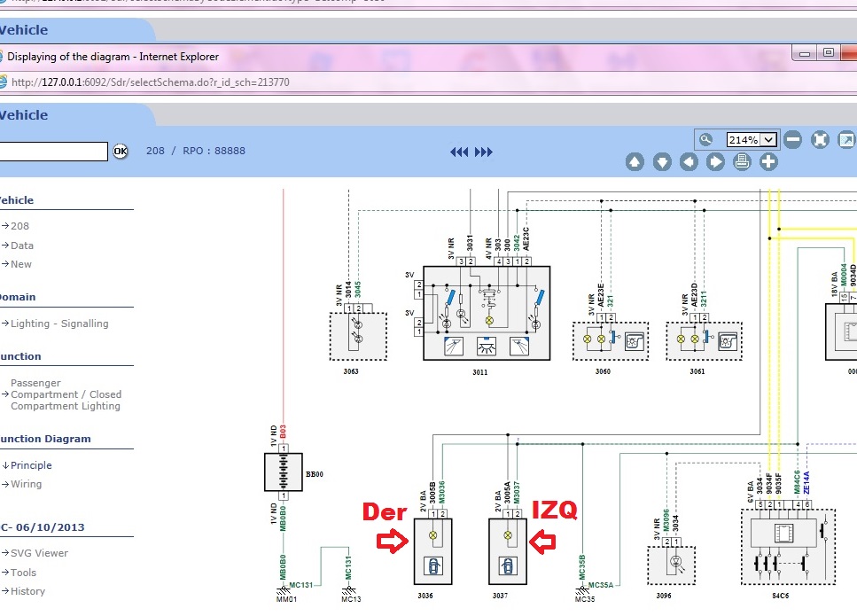Screen dimensions: 857x616
Task: Go to previous diagram with triple-left arrows
Action: (459, 152)
